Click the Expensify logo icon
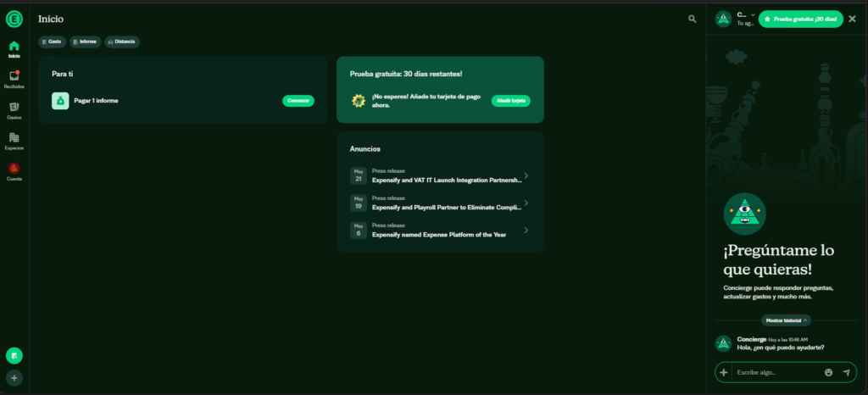The width and height of the screenshot is (868, 395). point(14,19)
